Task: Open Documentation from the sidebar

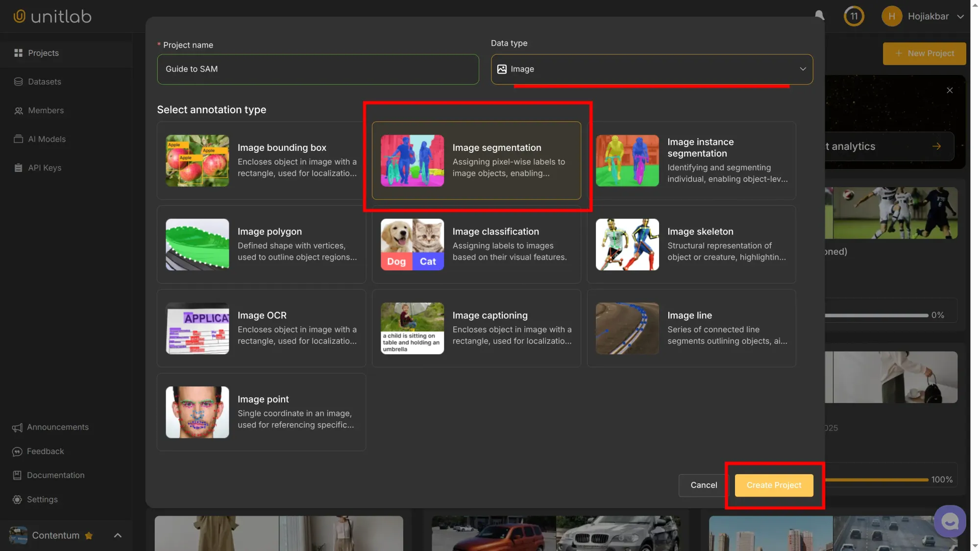Action: [x=17, y=475]
